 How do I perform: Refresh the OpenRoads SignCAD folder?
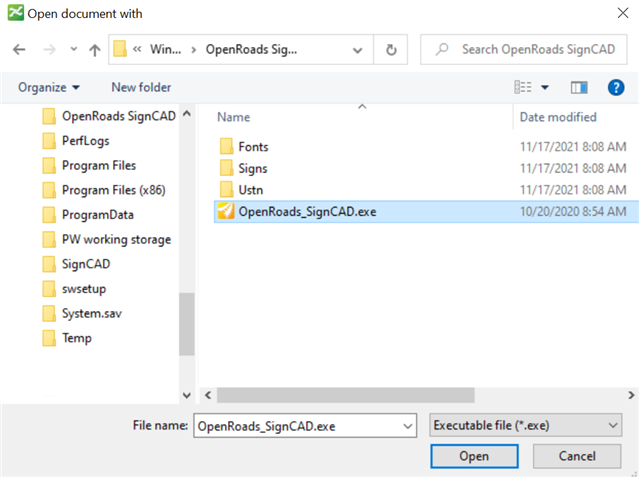(x=391, y=50)
